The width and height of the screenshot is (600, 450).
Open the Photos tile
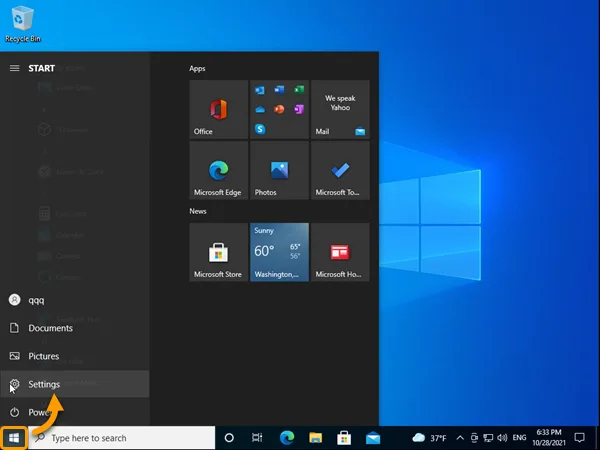[279, 170]
